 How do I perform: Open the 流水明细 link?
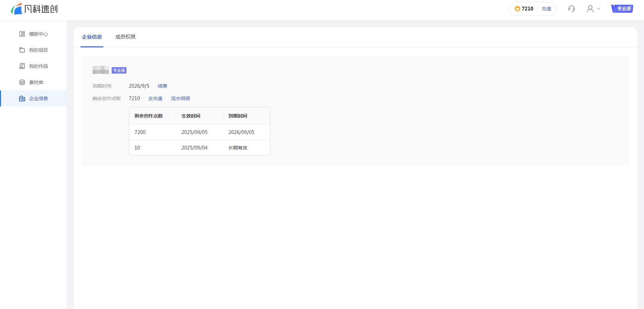tap(180, 98)
